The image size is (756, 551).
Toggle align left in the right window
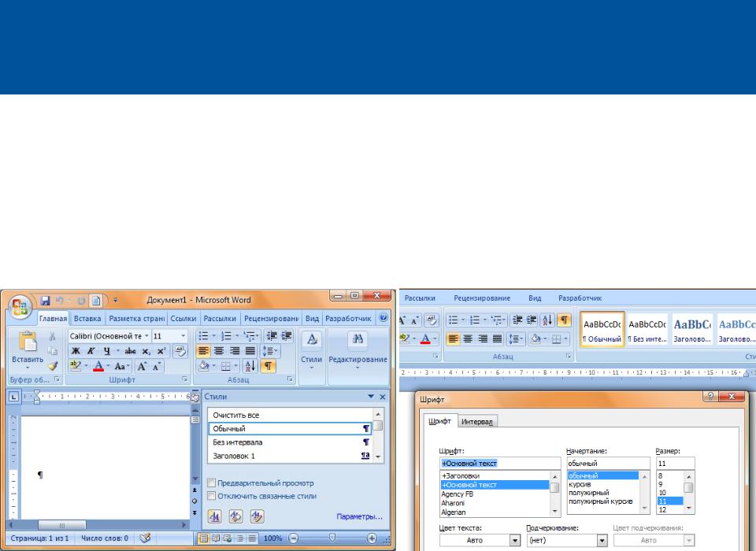453,339
